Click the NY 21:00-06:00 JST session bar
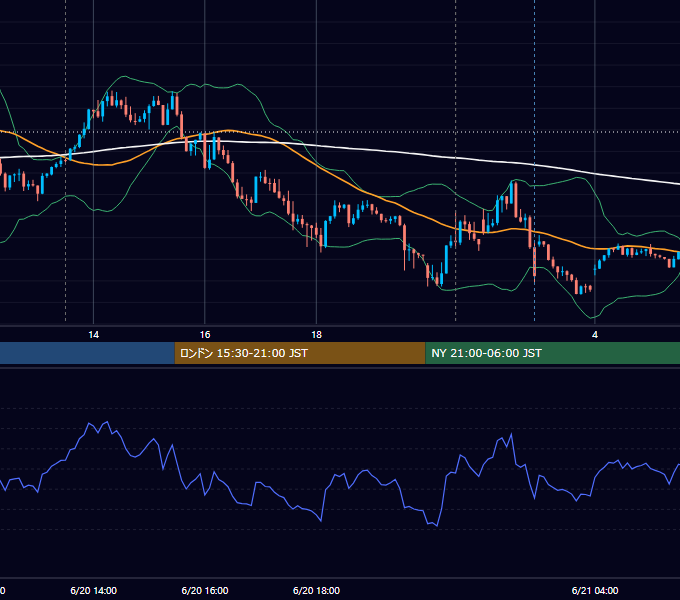This screenshot has width=680, height=600. (x=553, y=353)
